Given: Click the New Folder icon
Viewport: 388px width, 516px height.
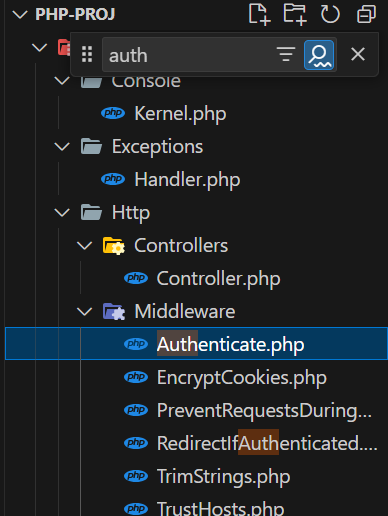Looking at the screenshot, I should 295,14.
